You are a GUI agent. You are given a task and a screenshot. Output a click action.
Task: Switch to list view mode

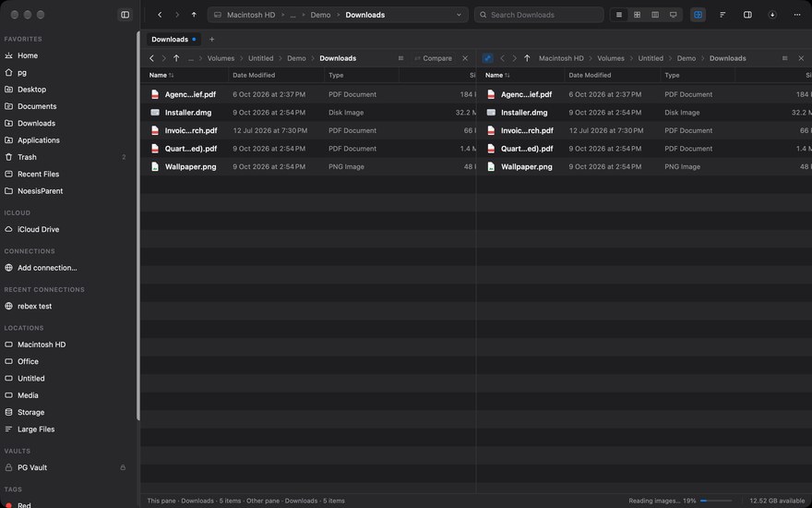(619, 15)
